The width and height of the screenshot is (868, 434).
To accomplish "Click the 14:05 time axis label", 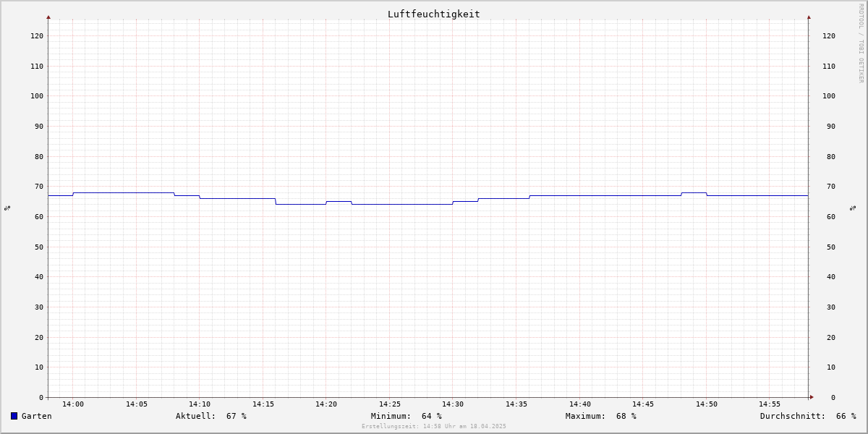I will (x=137, y=404).
